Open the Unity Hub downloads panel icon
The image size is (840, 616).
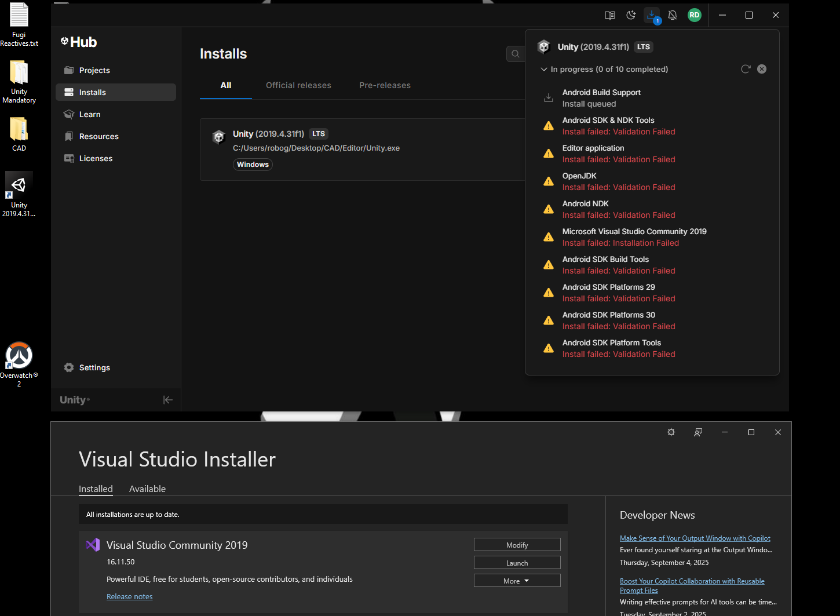pyautogui.click(x=652, y=15)
